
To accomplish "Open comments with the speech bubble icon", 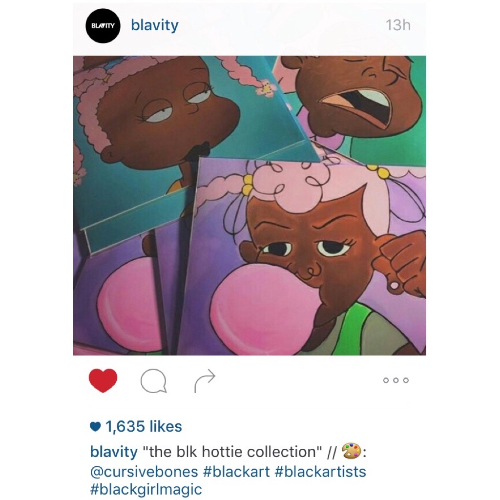I will pos(153,381).
